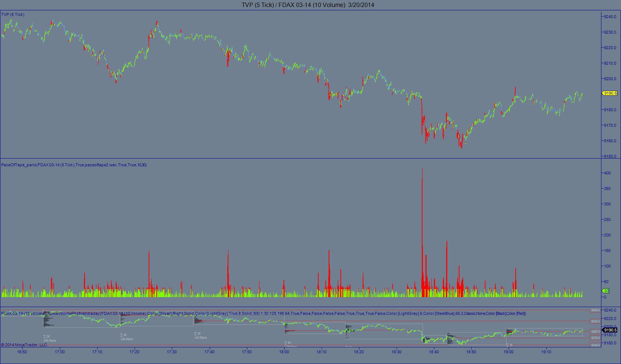This screenshot has width=621, height=364.
Task: Click the 18:50 time axis label
Action: tap(471, 352)
